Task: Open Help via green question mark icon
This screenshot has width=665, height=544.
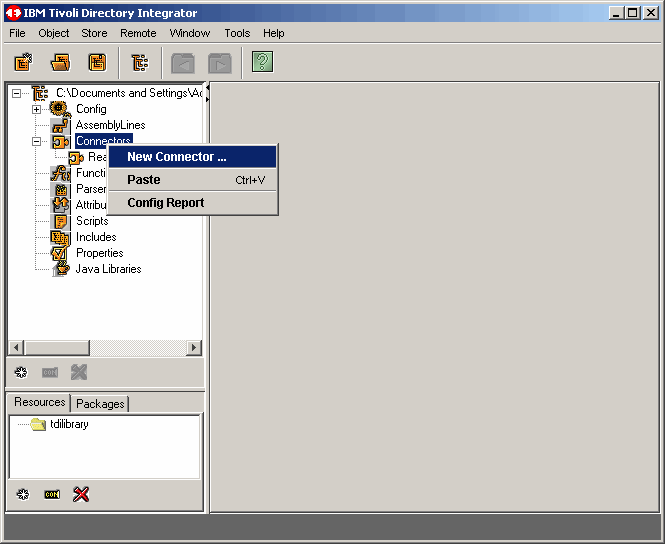Action: [262, 63]
